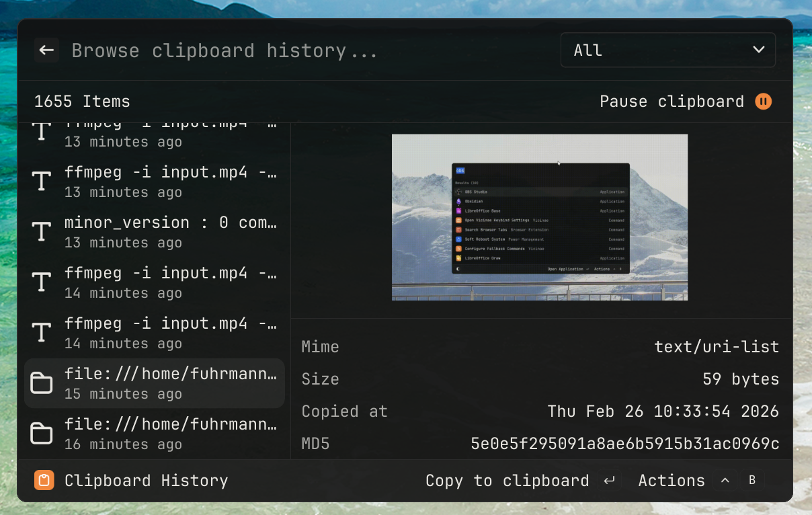This screenshot has height=515, width=812.
Task: Click the B key badge in the footer
Action: tap(752, 481)
